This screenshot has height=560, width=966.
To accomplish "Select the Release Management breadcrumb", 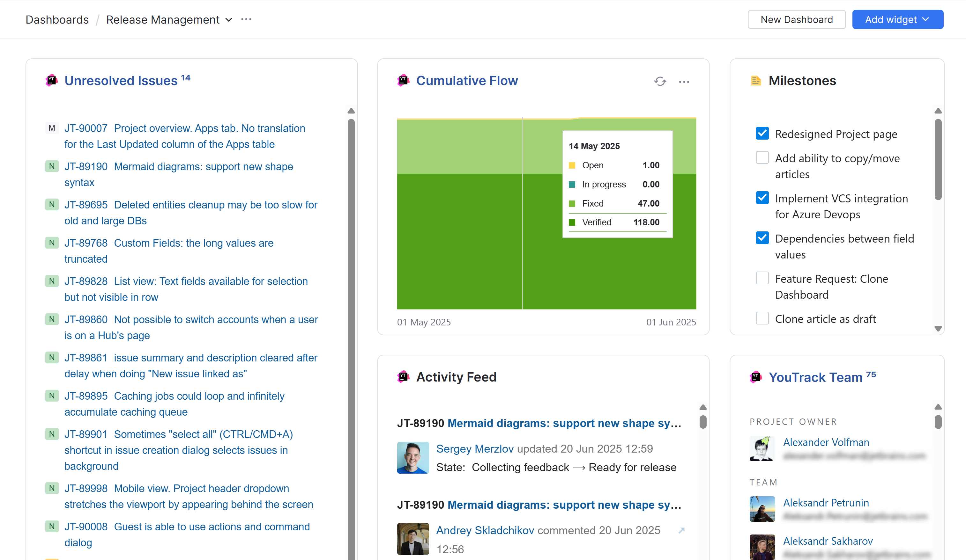I will [x=163, y=19].
